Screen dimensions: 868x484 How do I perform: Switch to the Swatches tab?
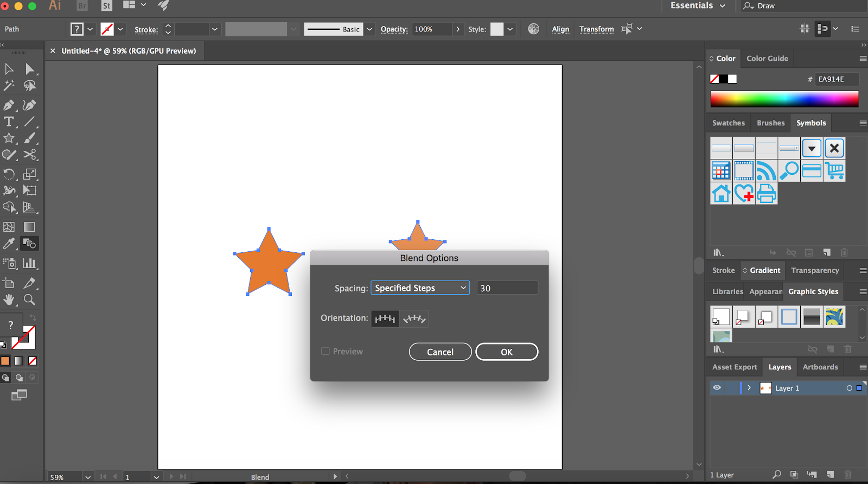click(729, 123)
